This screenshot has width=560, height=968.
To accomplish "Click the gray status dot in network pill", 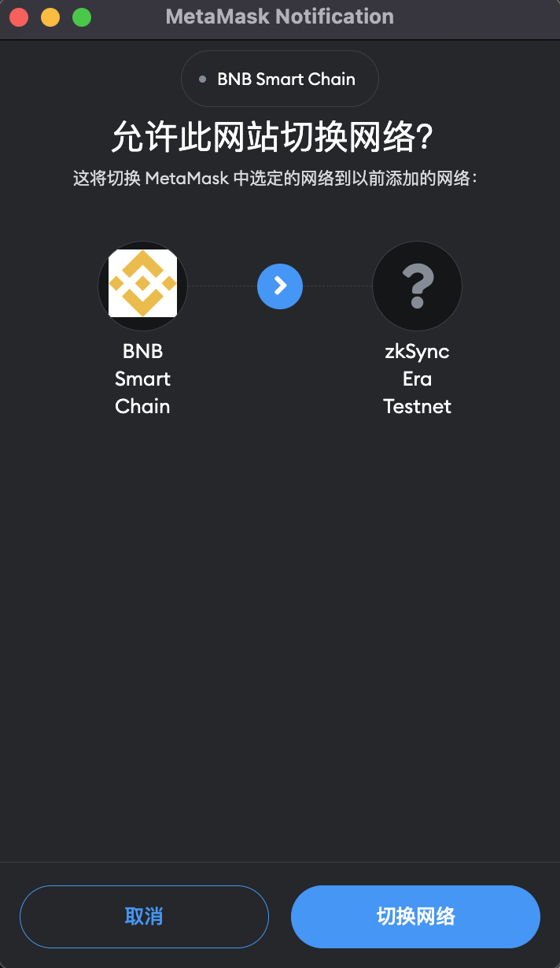I will [203, 79].
